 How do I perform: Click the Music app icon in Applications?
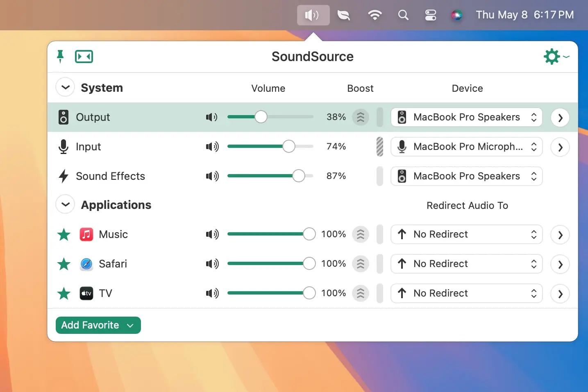tap(86, 234)
